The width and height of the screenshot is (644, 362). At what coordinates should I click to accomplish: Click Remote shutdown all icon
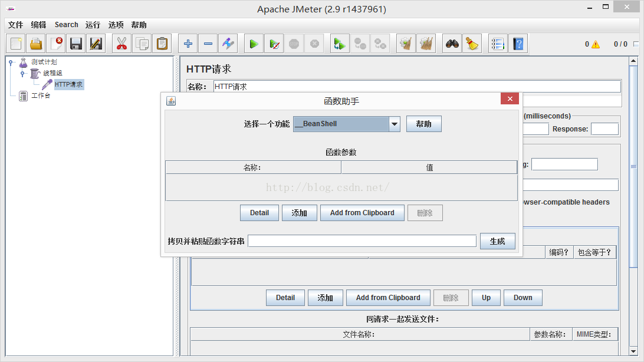tap(380, 44)
